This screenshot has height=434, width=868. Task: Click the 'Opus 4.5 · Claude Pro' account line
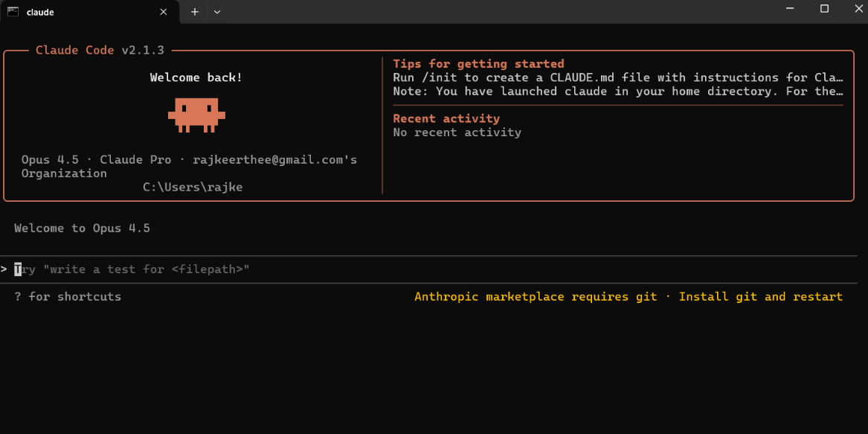190,166
